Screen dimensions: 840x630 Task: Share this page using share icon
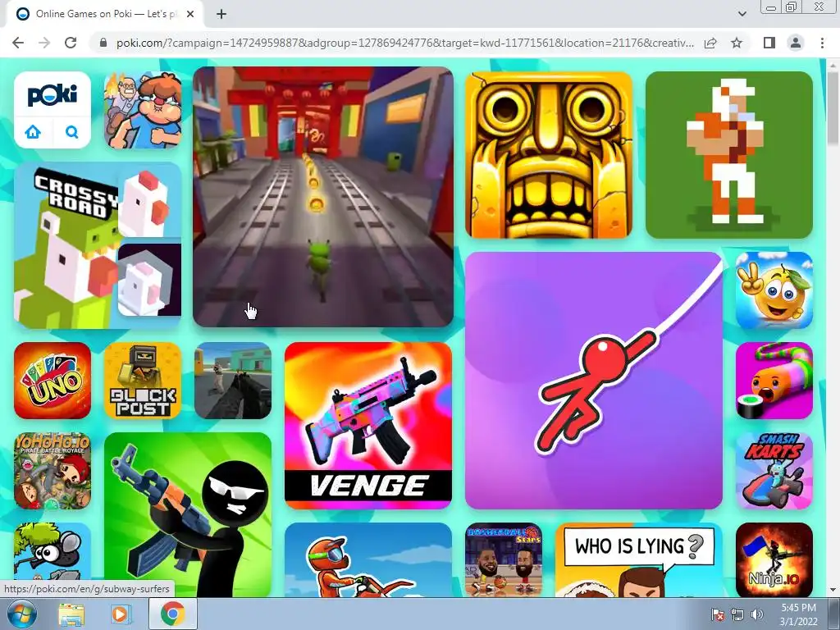710,43
